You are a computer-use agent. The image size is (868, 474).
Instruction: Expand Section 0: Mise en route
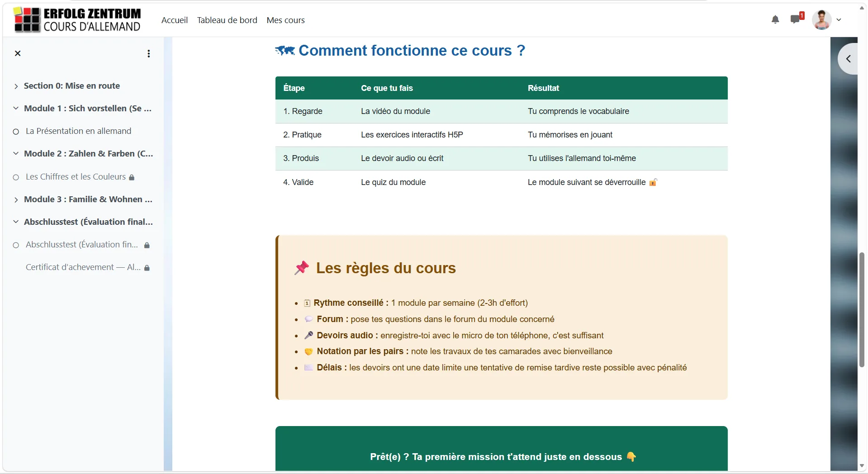coord(16,86)
